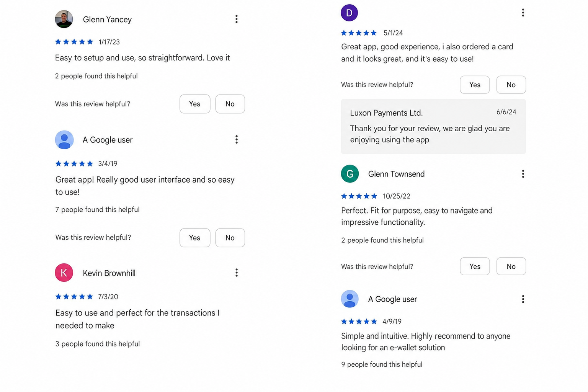Click the green G avatar

tap(350, 174)
